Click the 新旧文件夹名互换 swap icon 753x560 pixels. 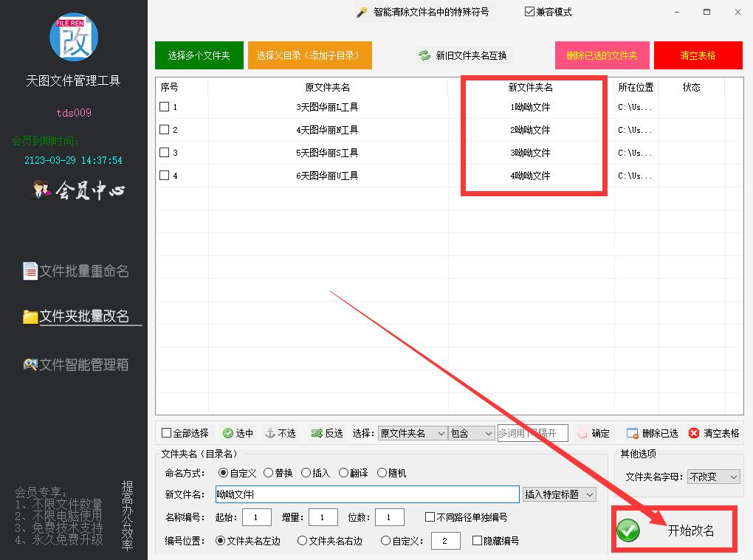(424, 55)
